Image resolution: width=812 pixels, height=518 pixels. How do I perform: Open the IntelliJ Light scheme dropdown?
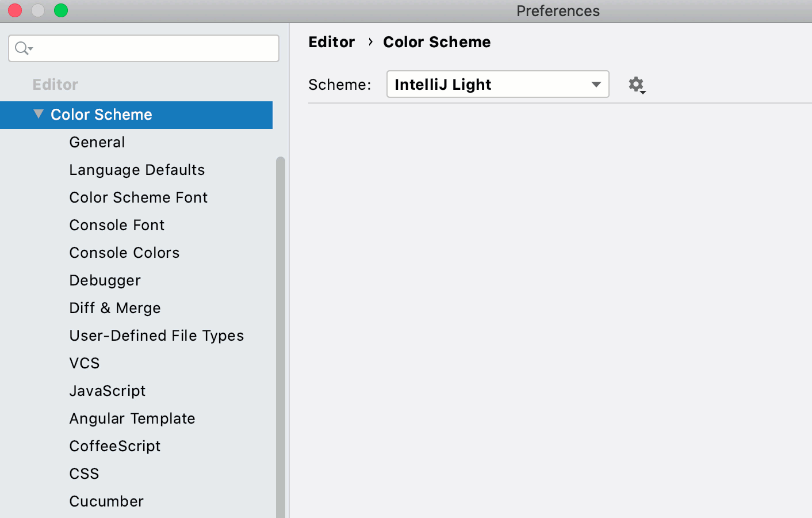point(497,84)
